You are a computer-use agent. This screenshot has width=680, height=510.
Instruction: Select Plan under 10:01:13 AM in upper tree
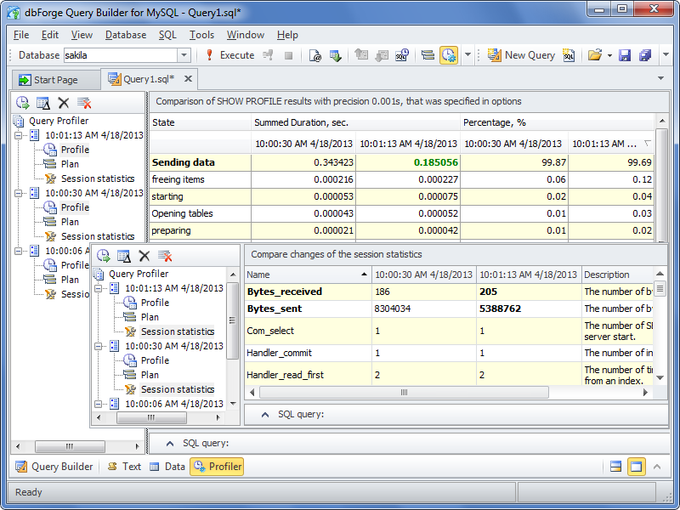(x=70, y=164)
